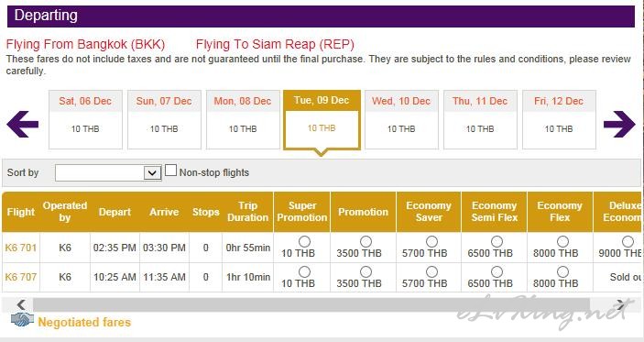This screenshot has width=644, height=342.
Task: Choose the Fri, 12 Dec date tab
Action: pyautogui.click(x=559, y=119)
